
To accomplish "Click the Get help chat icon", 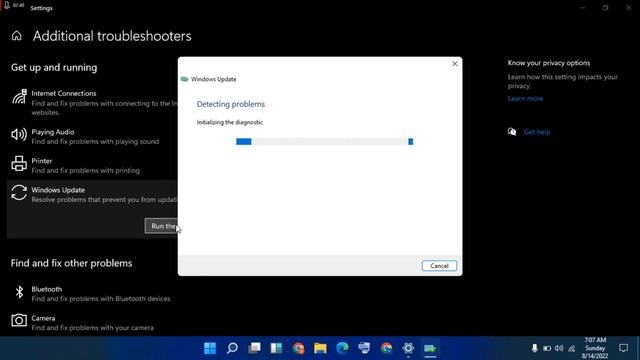I will 512,131.
